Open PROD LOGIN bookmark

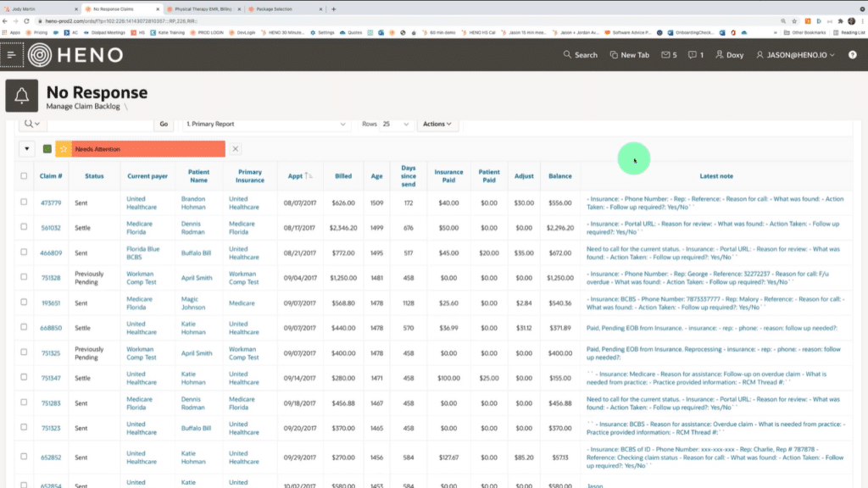[x=207, y=33]
